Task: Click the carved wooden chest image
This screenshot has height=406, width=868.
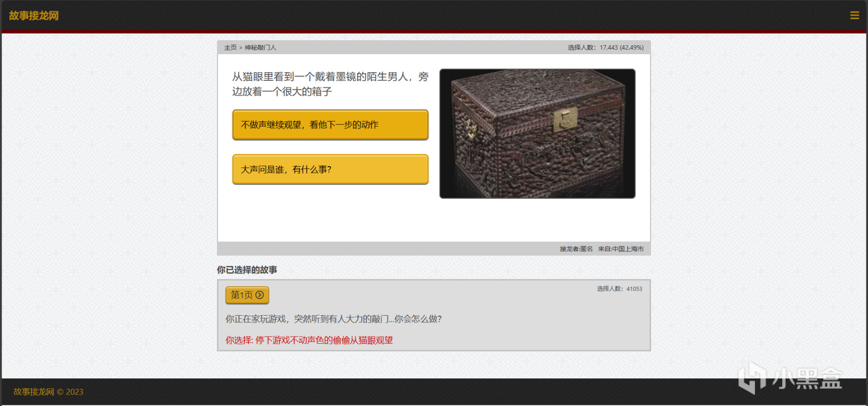Action: (537, 133)
